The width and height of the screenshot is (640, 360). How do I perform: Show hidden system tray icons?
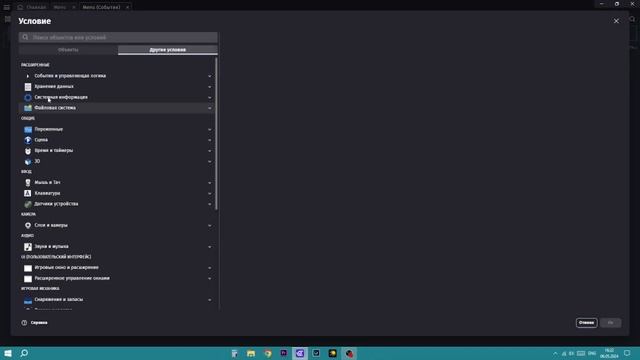pos(555,353)
